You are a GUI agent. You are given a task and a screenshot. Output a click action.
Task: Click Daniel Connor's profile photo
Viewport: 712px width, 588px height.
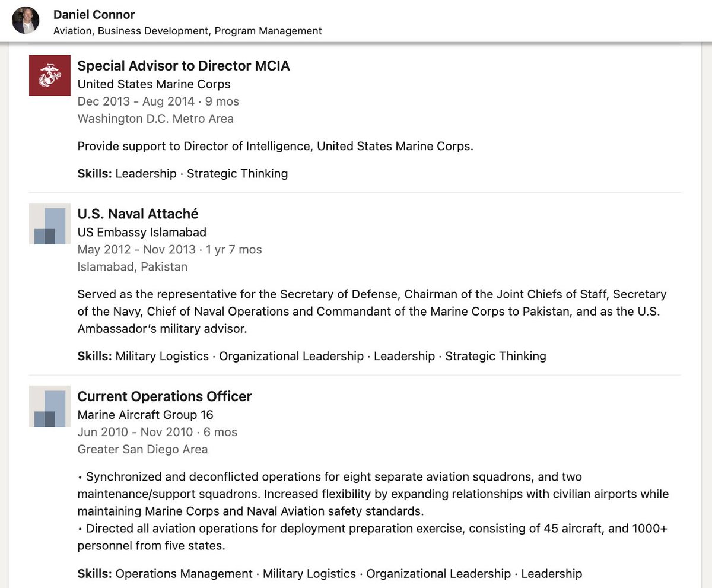26,21
